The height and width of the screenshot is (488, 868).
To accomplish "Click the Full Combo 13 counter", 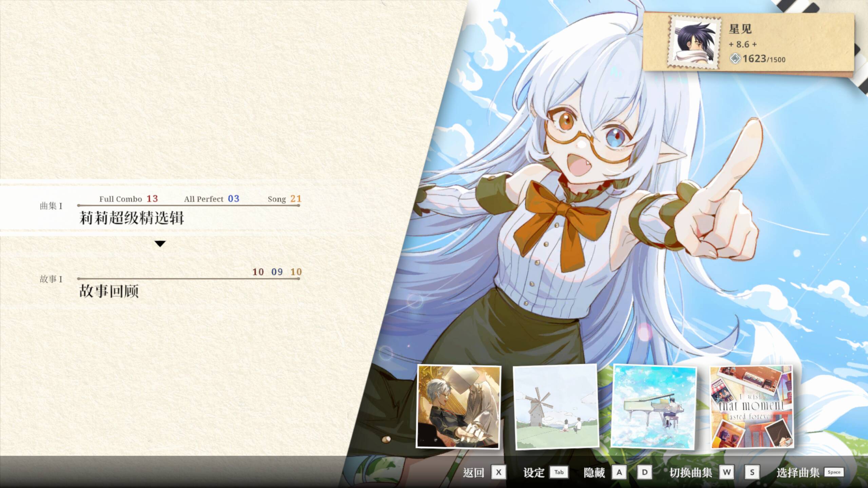I will pyautogui.click(x=129, y=198).
